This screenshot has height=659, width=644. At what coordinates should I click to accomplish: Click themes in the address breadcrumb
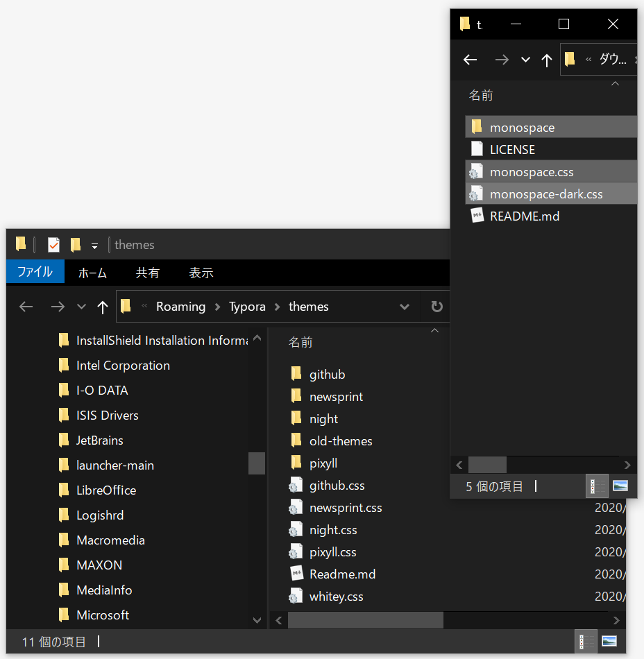309,307
